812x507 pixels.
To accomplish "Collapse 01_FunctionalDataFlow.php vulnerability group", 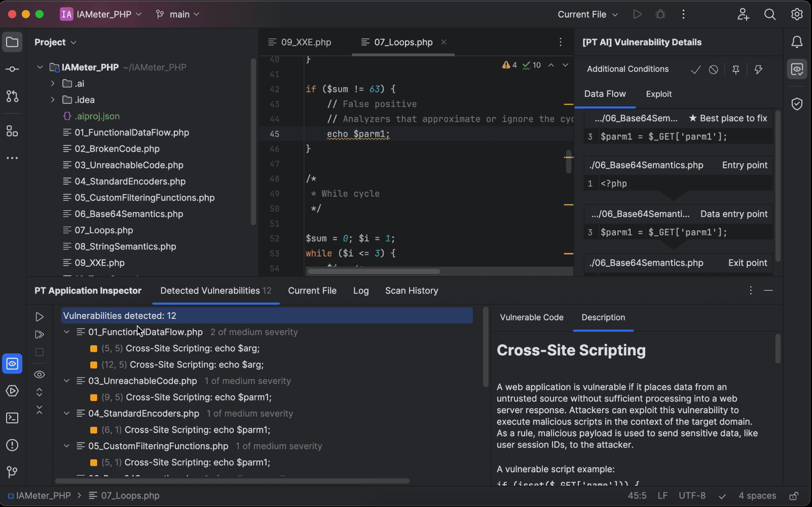I will (66, 332).
